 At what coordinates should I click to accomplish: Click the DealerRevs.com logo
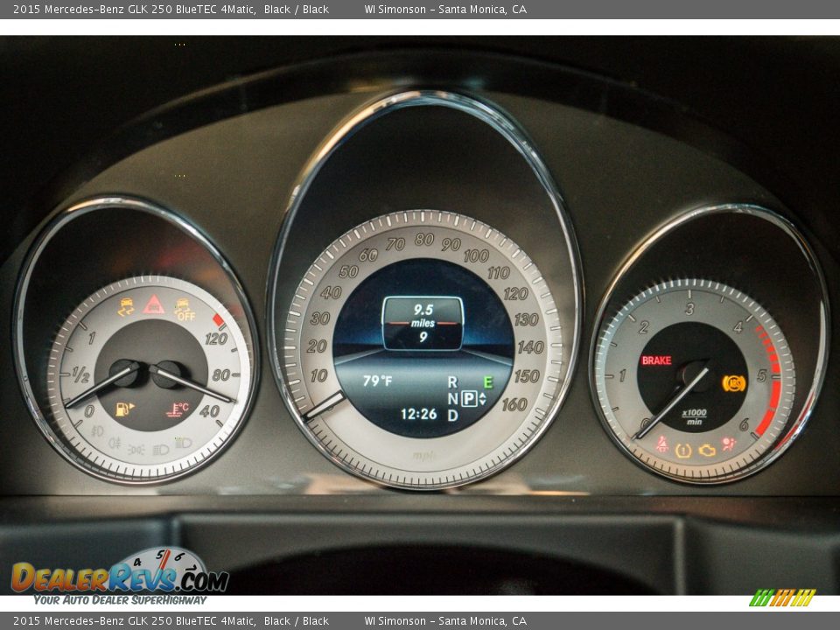120,576
